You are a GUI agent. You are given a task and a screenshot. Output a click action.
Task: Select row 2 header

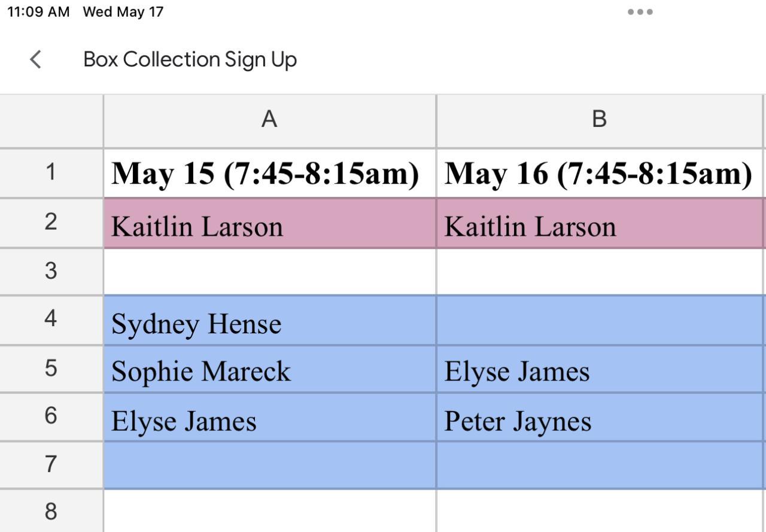point(51,223)
